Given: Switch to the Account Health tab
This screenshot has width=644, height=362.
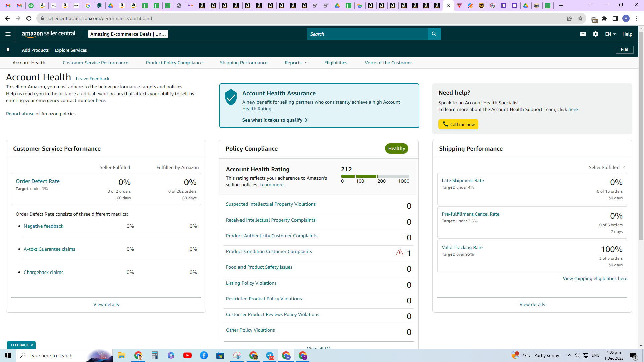Looking at the screenshot, I should (29, 63).
